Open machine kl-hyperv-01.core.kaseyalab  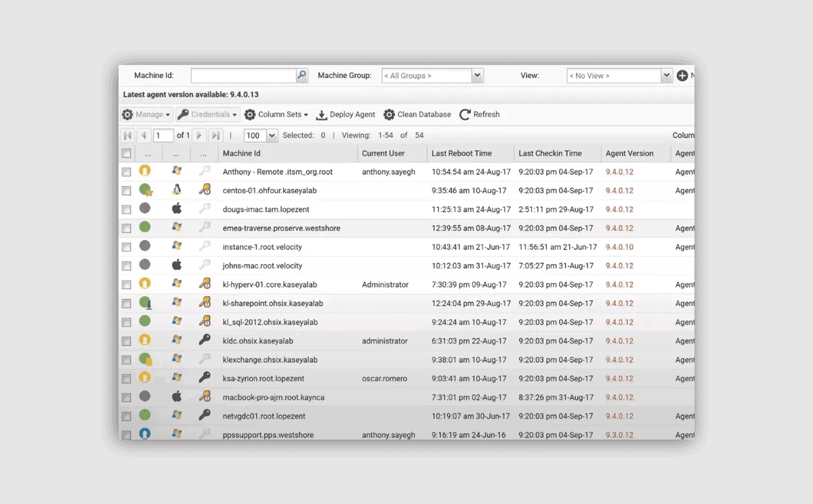(x=270, y=285)
